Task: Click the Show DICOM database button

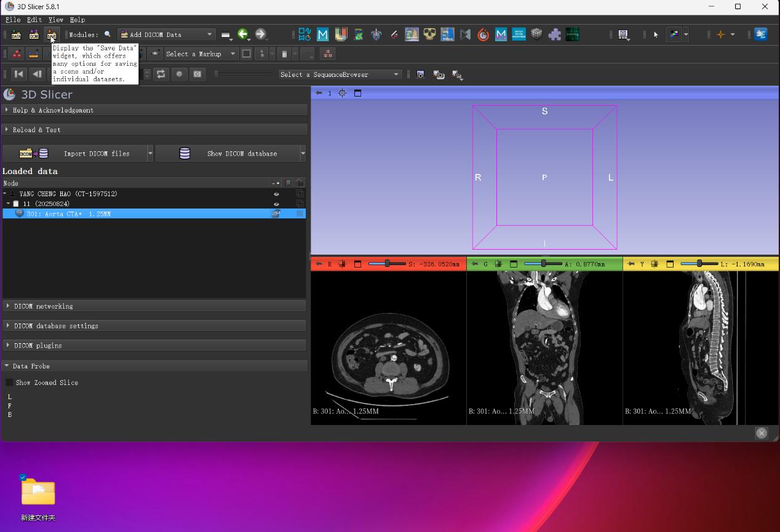Action: tap(228, 153)
